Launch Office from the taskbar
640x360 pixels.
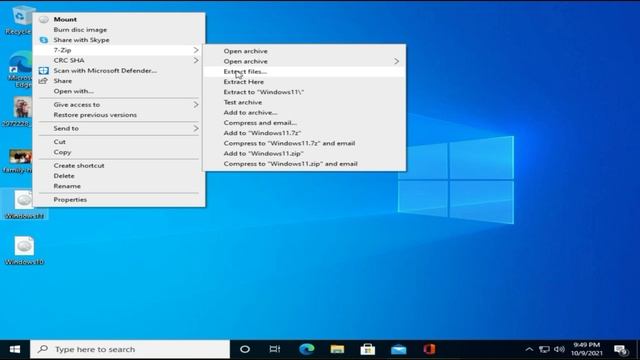429,349
